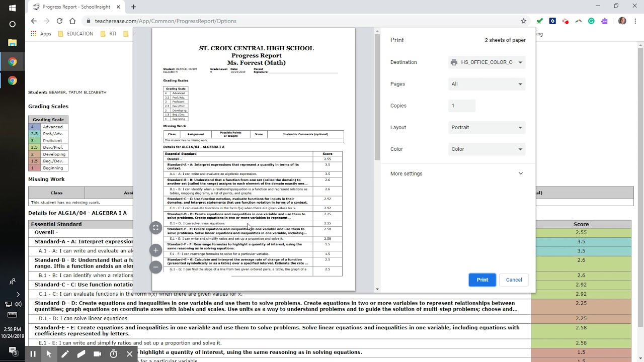Click the browser forward arrow

coord(47,21)
